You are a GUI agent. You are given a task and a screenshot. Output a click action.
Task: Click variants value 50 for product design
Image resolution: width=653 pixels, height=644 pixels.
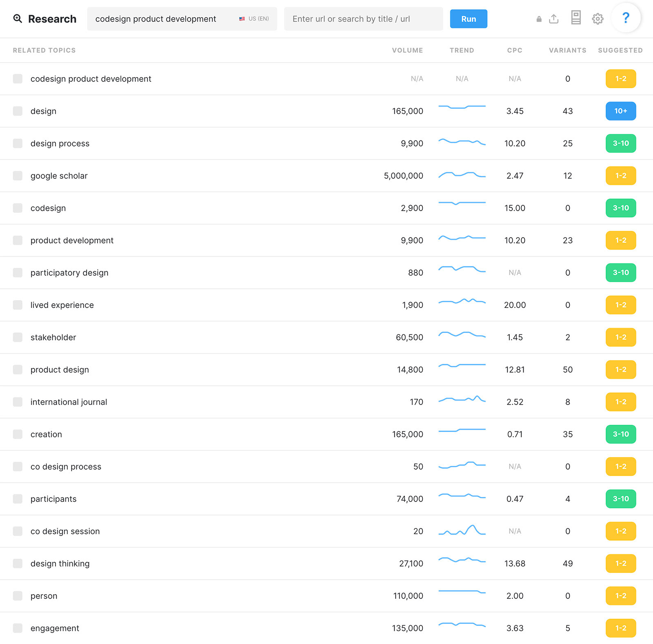(x=568, y=370)
